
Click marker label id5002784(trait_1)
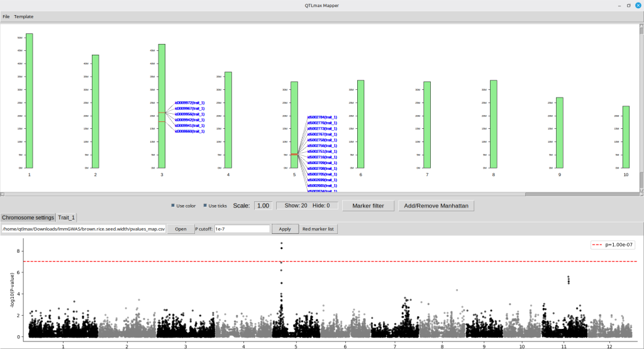pyautogui.click(x=322, y=117)
